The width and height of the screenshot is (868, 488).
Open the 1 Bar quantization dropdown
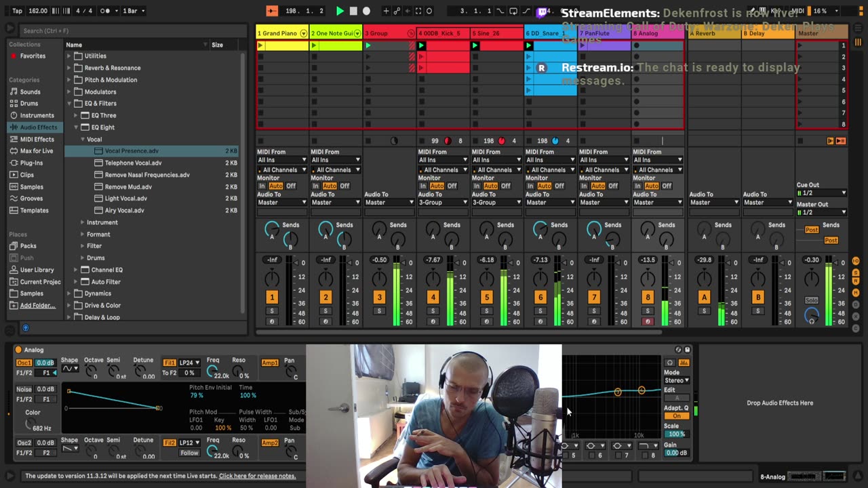pos(132,11)
